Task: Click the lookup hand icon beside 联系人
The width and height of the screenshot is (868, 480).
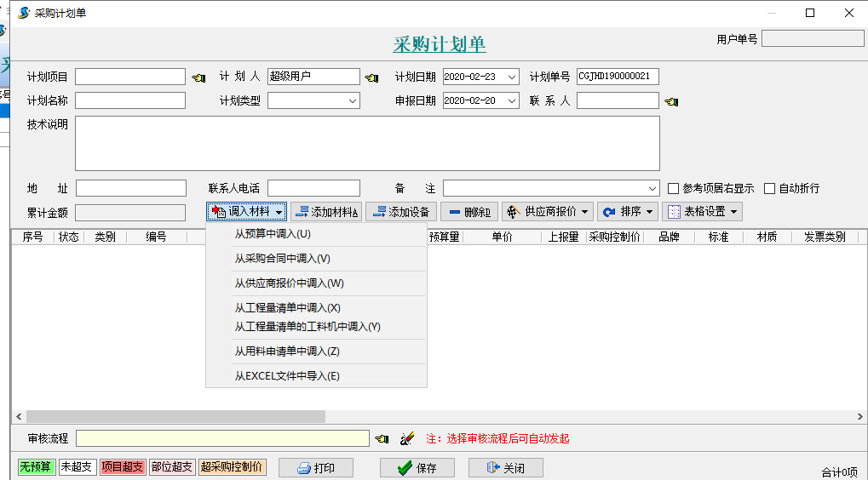Action: pos(671,101)
